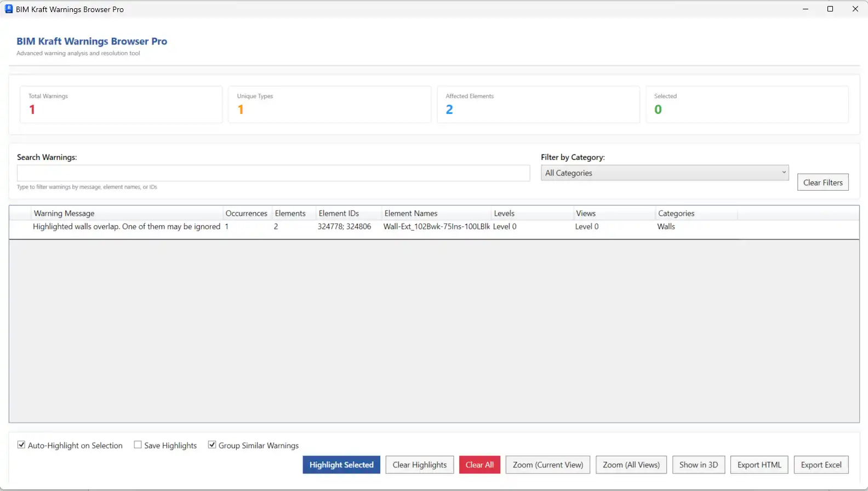The height and width of the screenshot is (491, 868).
Task: Zoom to warning in Current View
Action: [x=547, y=465]
